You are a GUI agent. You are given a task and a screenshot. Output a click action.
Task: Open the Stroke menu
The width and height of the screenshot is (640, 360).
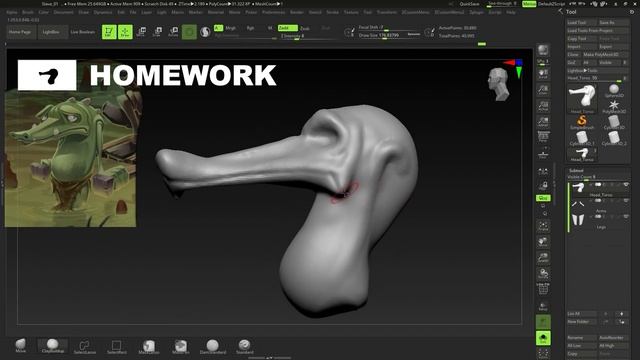click(332, 12)
